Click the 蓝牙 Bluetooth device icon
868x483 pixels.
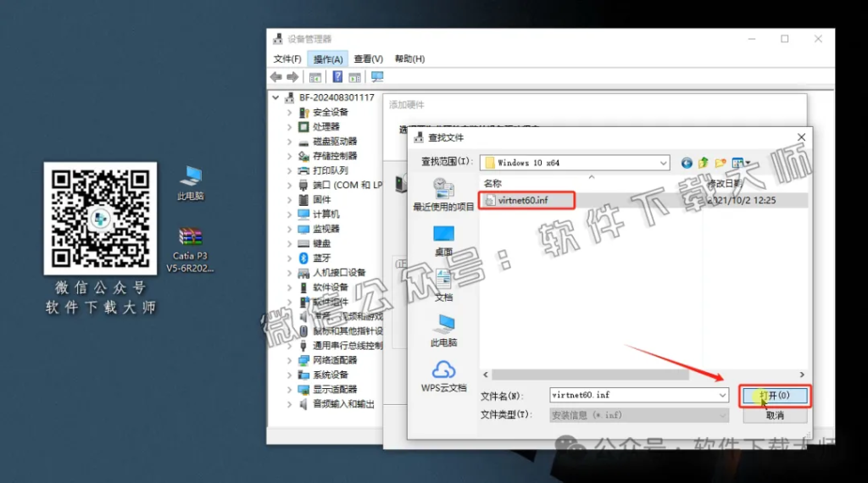click(303, 258)
